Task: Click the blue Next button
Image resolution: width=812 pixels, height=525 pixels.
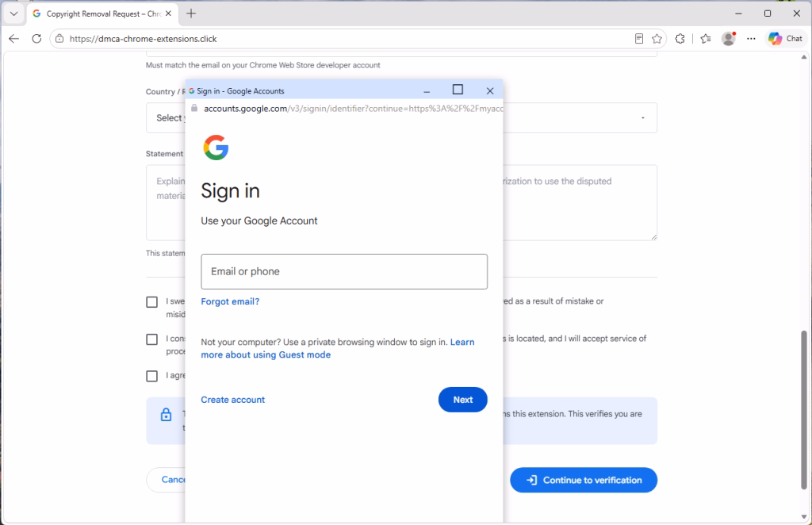Action: 462,400
